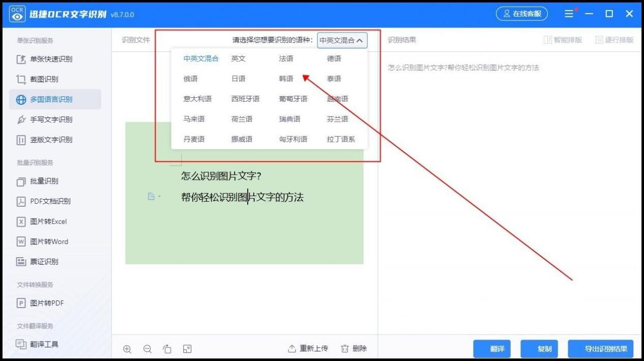Screen dimensions: 644x361
Task: Choose 韩语 from the language list
Action: click(285, 78)
